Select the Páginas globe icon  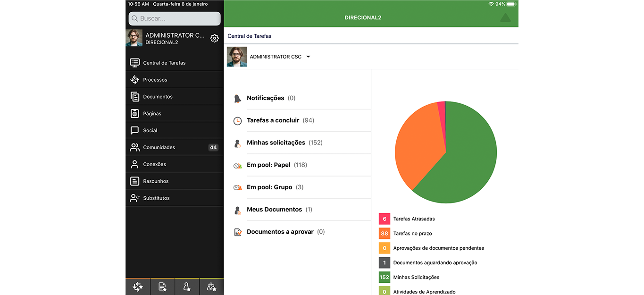[x=135, y=114]
